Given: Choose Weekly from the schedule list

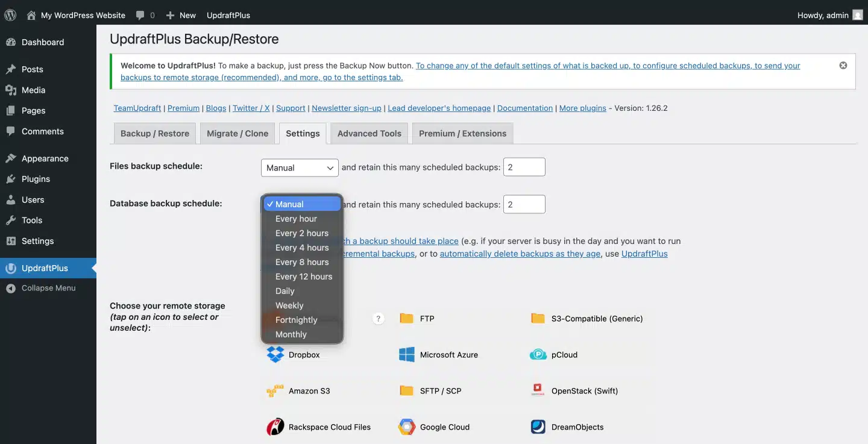Looking at the screenshot, I should pos(302,305).
